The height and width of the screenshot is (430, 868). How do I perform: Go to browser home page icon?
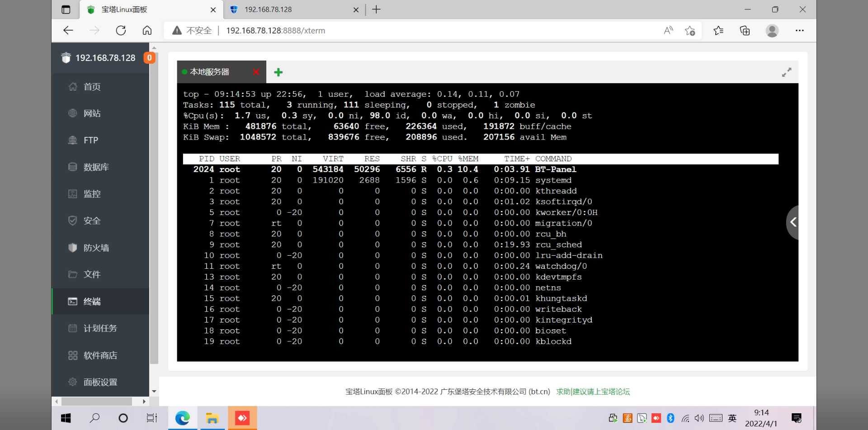tap(147, 30)
